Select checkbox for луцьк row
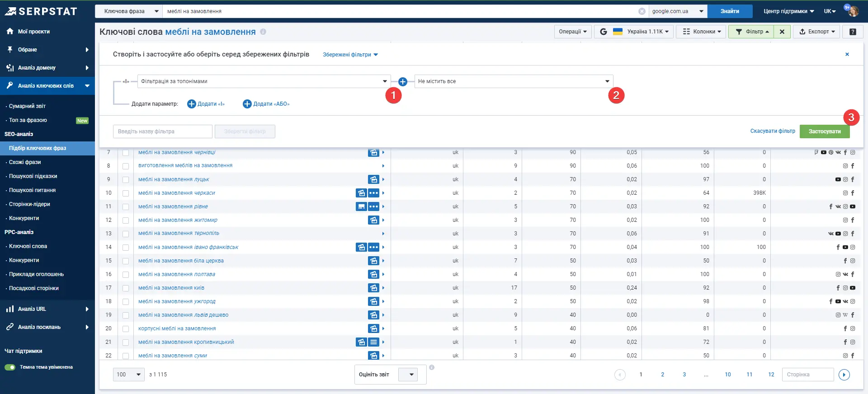This screenshot has height=394, width=868. 126,180
